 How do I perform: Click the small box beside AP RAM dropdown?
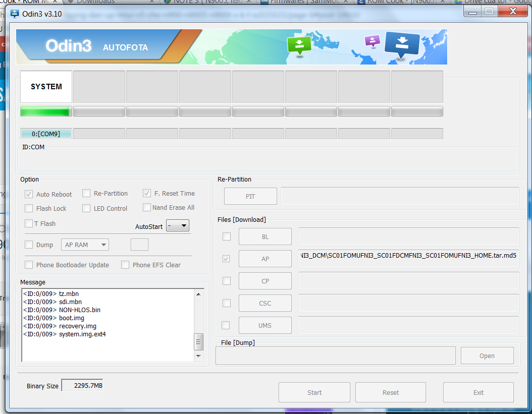pos(139,245)
